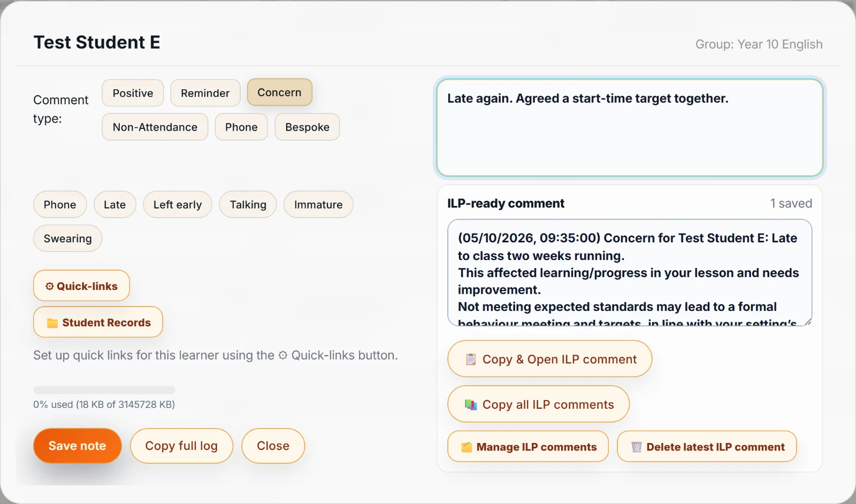The height and width of the screenshot is (504, 856).
Task: Copy all ILP comments
Action: [538, 404]
